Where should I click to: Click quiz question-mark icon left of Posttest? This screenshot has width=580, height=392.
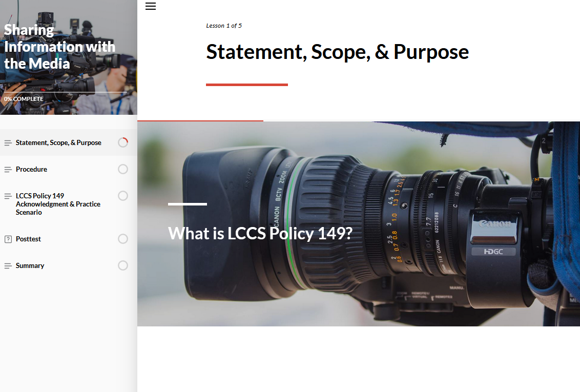point(8,239)
